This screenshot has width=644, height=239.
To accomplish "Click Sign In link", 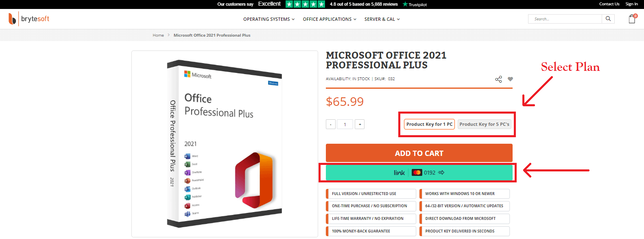I will (x=631, y=4).
